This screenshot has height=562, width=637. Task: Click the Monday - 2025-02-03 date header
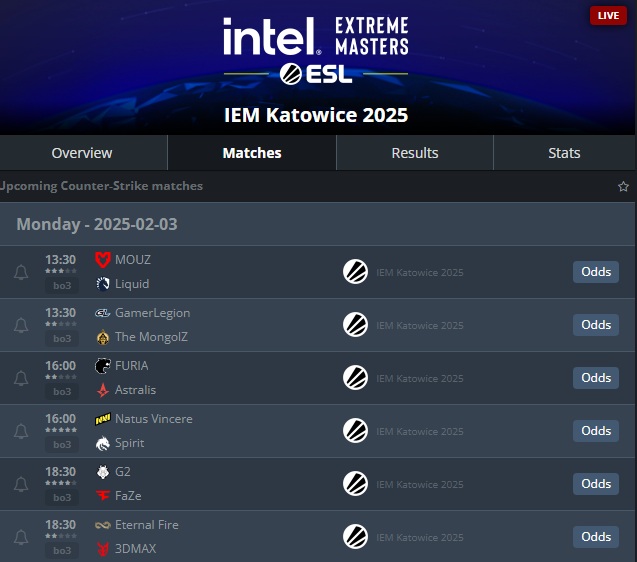coord(97,224)
